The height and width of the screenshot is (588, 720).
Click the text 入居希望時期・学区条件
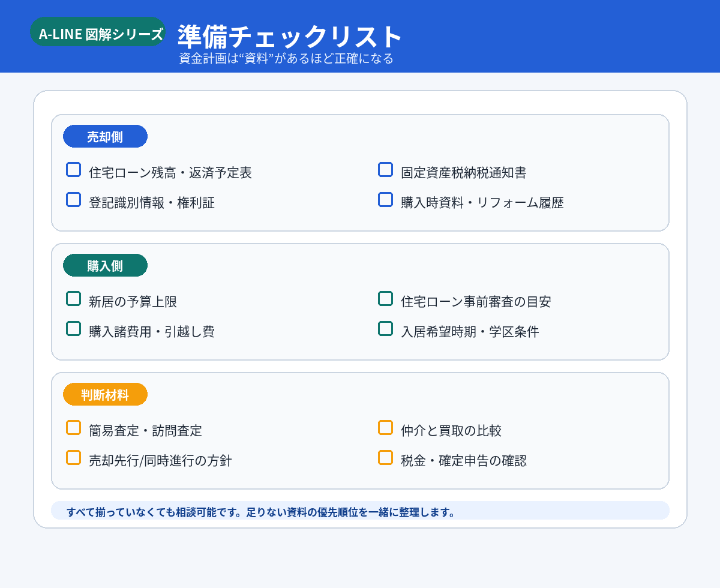pyautogui.click(x=470, y=332)
